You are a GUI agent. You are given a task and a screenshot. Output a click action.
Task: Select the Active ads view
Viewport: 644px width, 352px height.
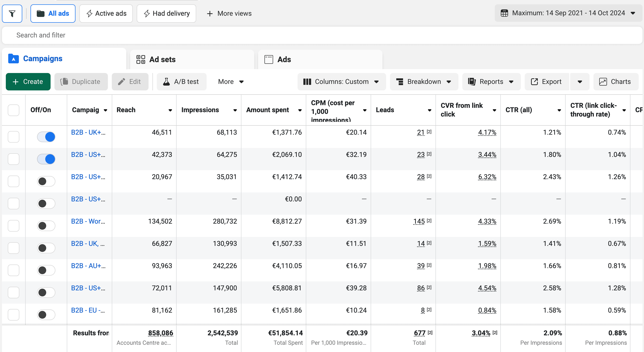coord(106,14)
